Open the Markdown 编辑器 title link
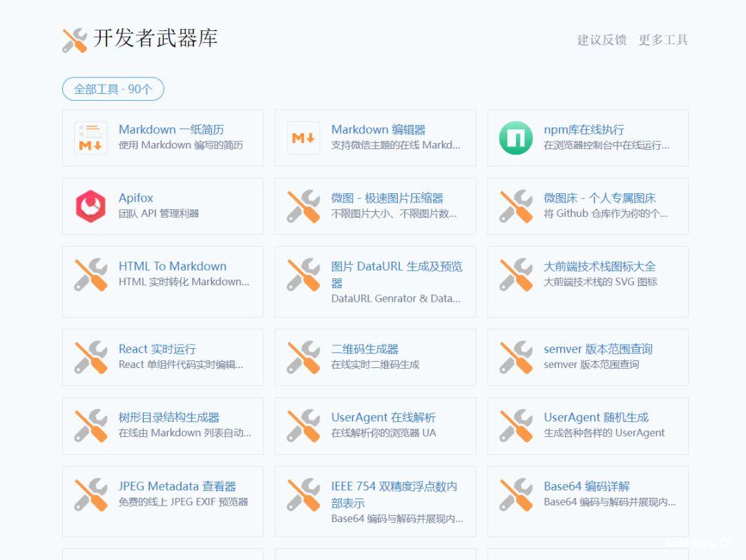Viewport: 746px width, 560px height. [379, 129]
